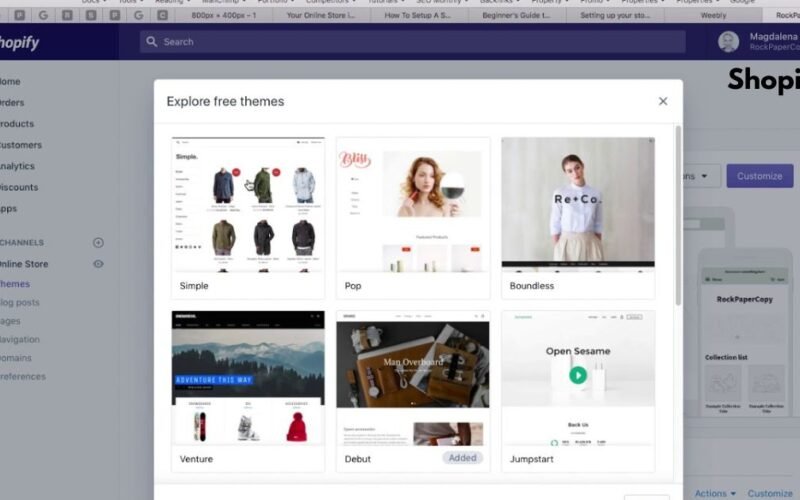The height and width of the screenshot is (500, 800).
Task: Select the Simple theme thumbnail
Action: [248, 205]
